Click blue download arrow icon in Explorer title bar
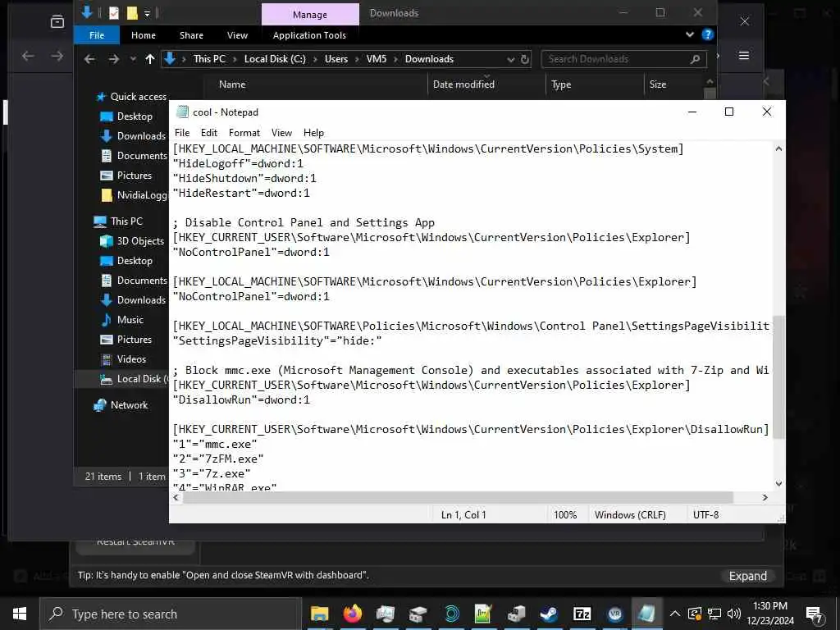This screenshot has height=630, width=840. (x=87, y=12)
